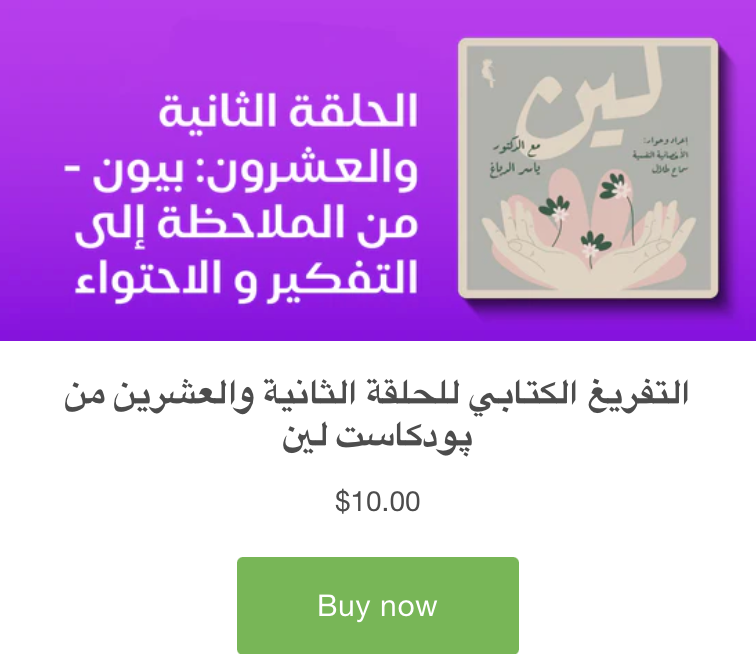The image size is (756, 656).
Task: Click the الحلقة الثانية banner headline line
Action: coord(288,111)
